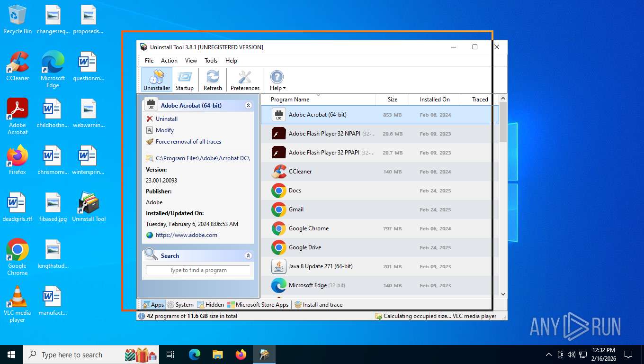
Task: Click the 201 MB Java size cell
Action: point(392,267)
